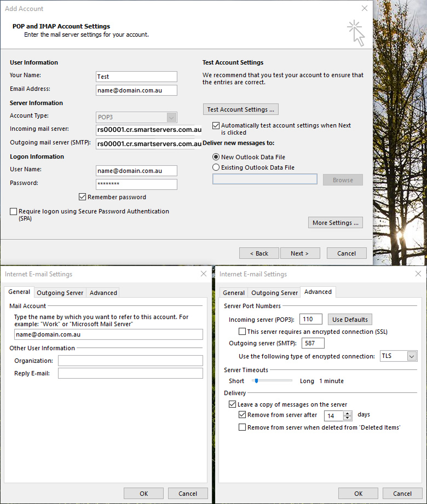Enable encrypted connection (SSL) requirement checkbox
This screenshot has width=427, height=504.
click(x=243, y=332)
